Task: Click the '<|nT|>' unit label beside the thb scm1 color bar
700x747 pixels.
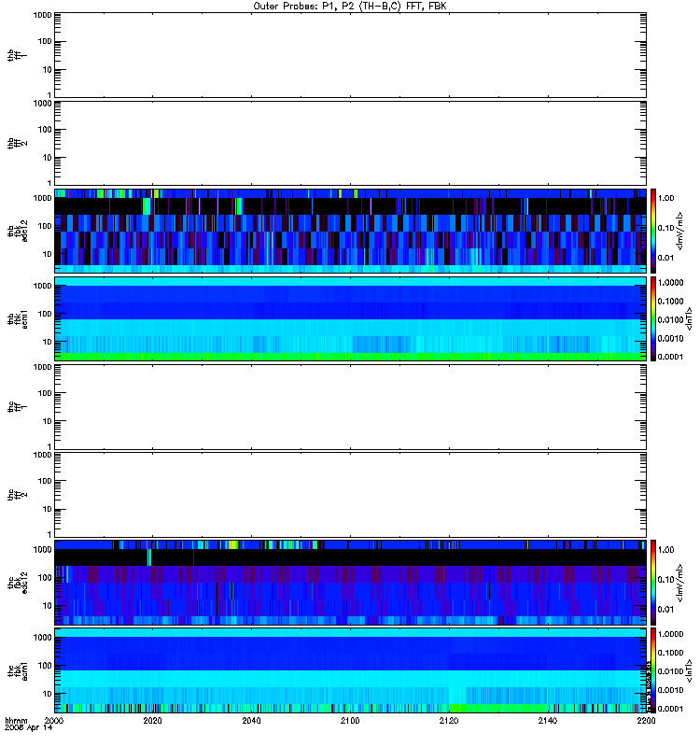Action: coord(689,318)
